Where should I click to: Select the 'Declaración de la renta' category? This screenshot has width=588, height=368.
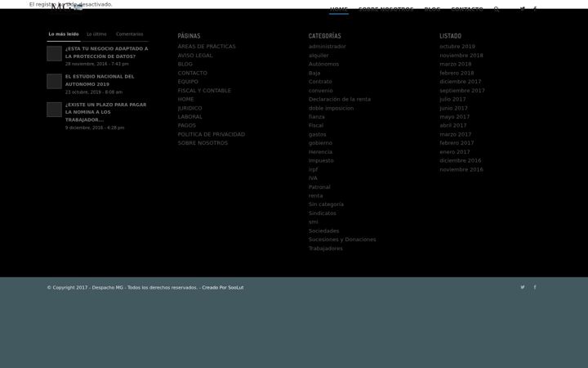(340, 100)
